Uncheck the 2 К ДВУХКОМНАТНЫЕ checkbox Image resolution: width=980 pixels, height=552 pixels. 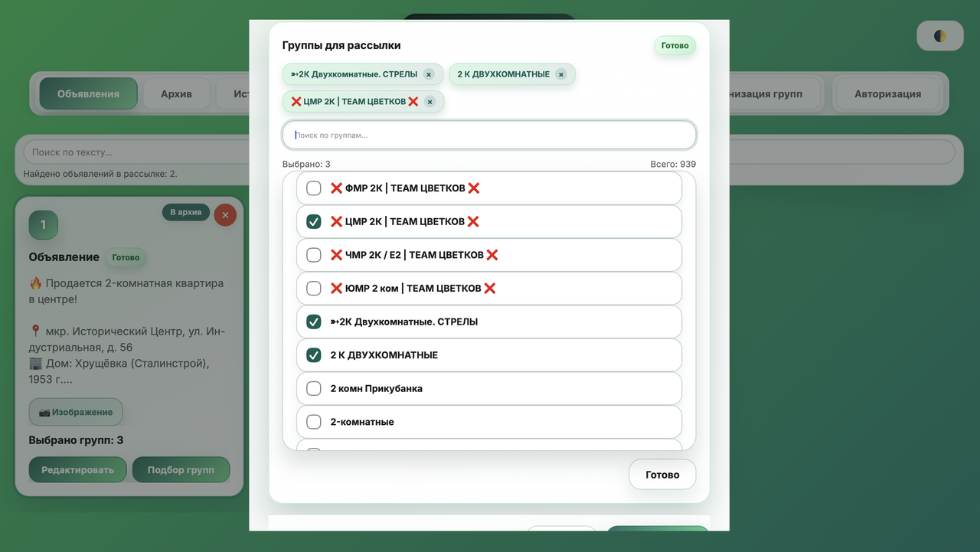(x=313, y=355)
